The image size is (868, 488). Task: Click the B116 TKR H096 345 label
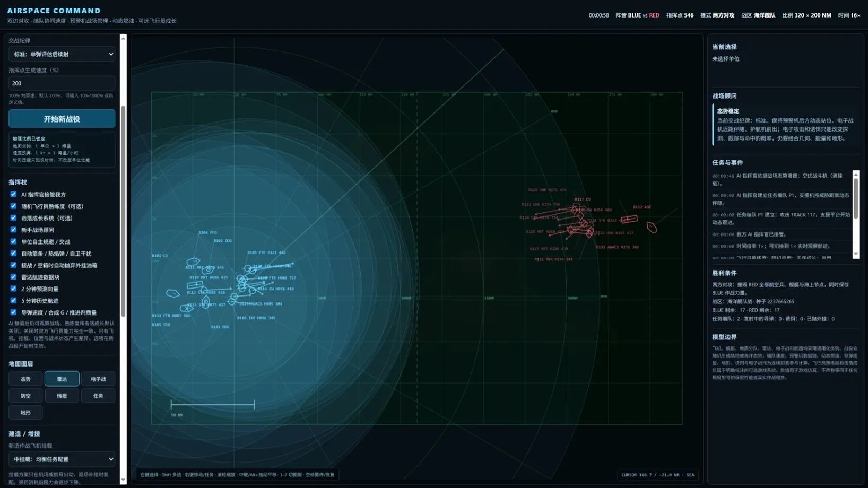pos(256,318)
